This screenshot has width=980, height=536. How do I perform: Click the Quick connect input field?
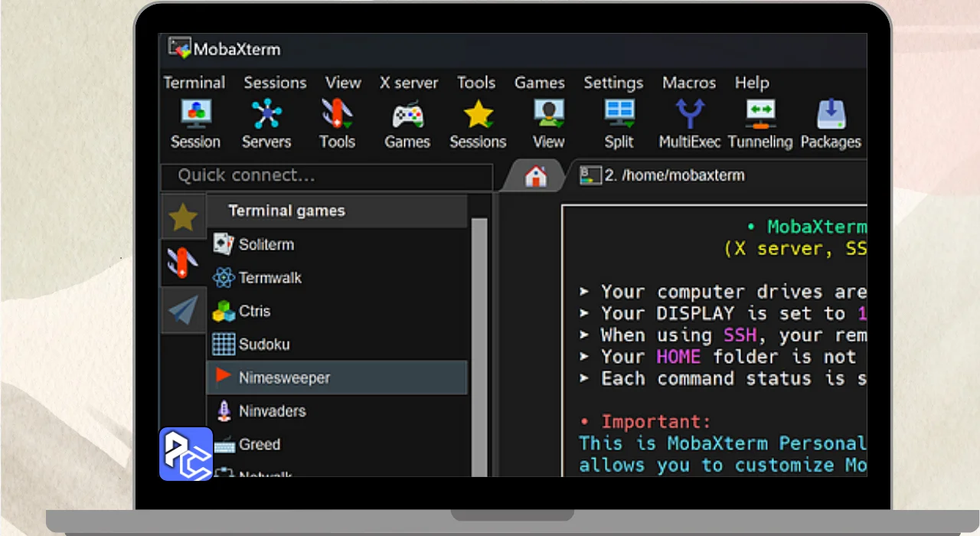coord(326,176)
